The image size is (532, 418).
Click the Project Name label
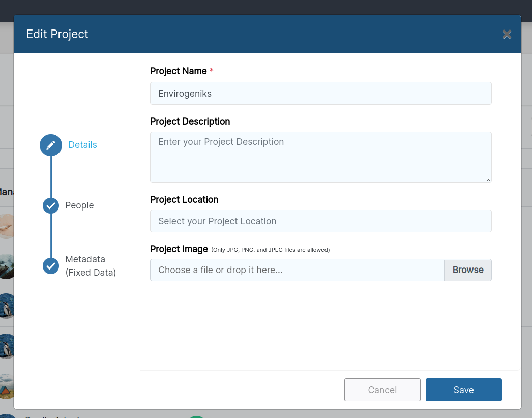coord(179,71)
